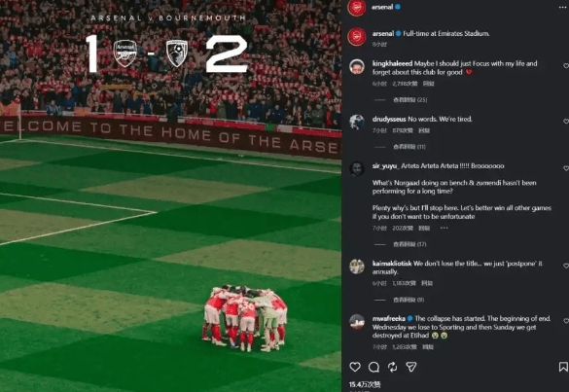Save post with bookmark icon
Viewport: 569px width, 392px height.
click(x=563, y=367)
